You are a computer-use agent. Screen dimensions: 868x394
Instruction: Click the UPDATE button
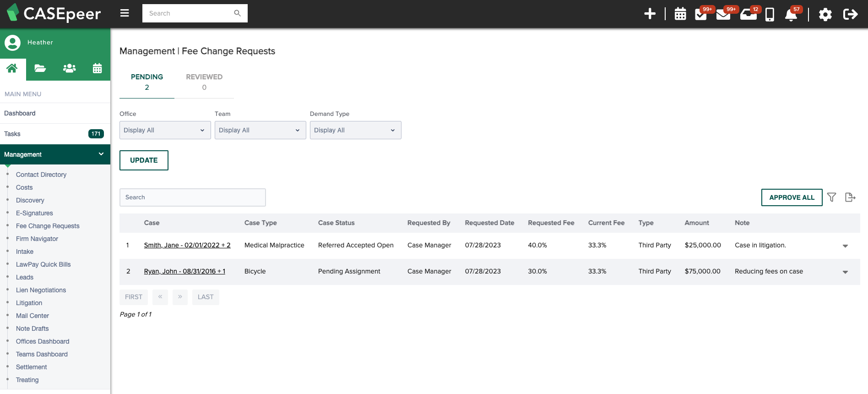(x=144, y=160)
